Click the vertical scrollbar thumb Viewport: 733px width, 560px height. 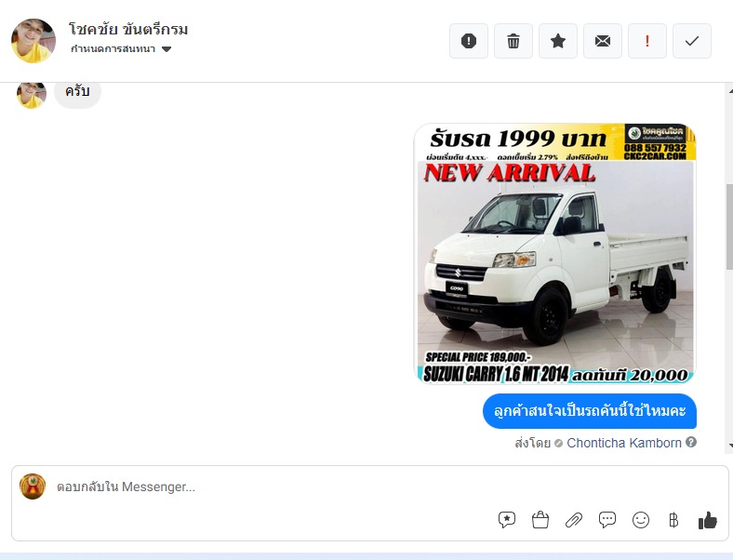pos(729,227)
